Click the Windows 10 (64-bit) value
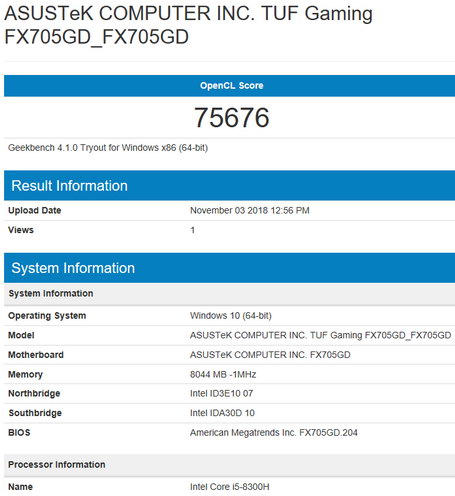 231,316
